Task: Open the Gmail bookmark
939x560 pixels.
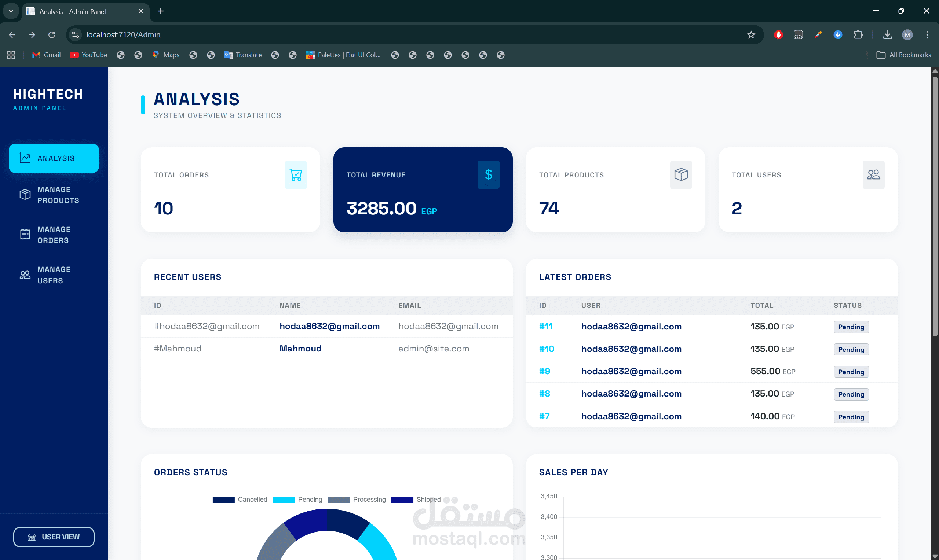Action: (47, 55)
